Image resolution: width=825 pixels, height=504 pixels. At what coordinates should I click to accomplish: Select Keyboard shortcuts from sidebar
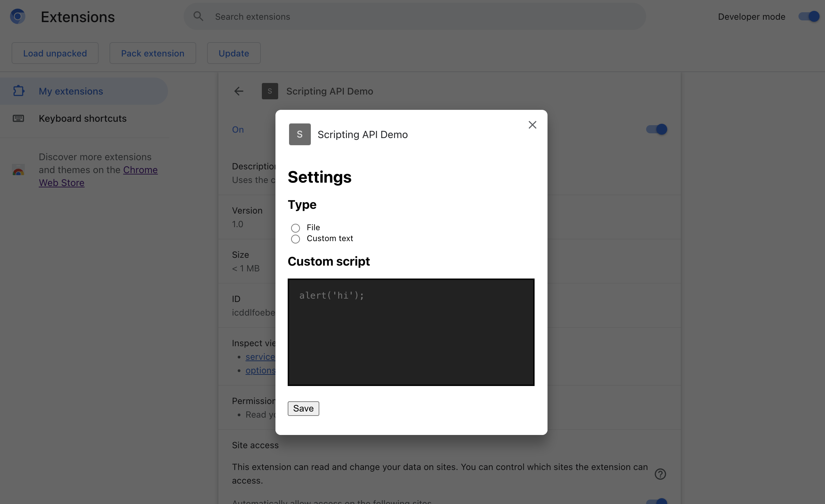(x=83, y=118)
